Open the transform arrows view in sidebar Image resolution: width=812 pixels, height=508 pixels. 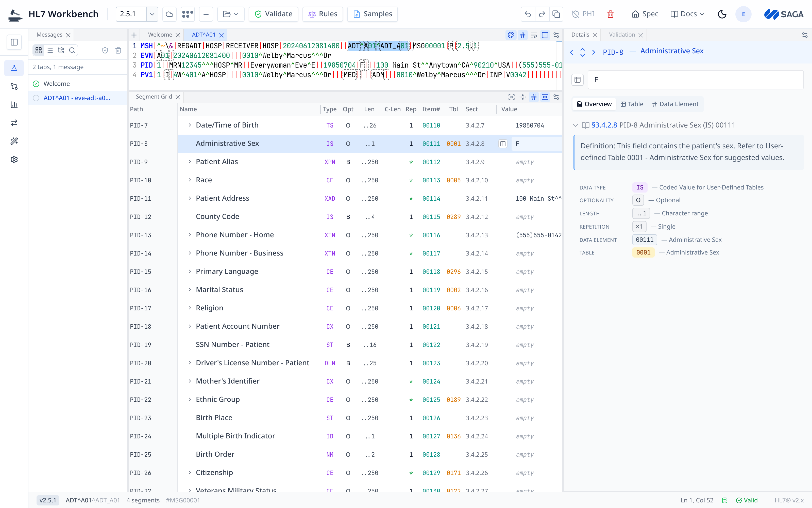coord(14,123)
